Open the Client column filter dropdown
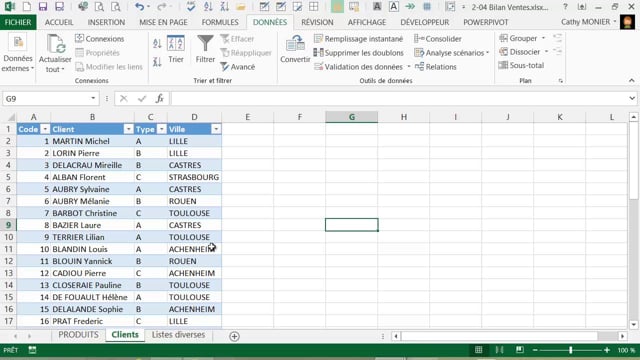640x360 pixels. [x=128, y=129]
